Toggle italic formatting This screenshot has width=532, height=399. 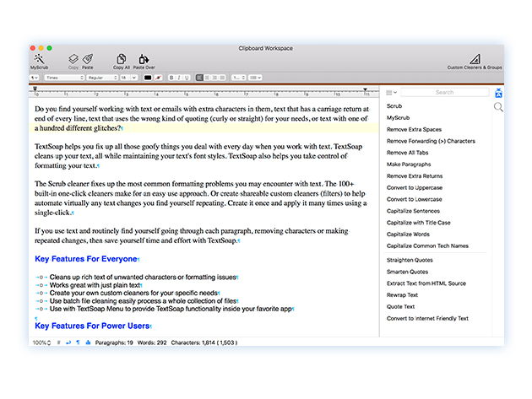coord(179,78)
